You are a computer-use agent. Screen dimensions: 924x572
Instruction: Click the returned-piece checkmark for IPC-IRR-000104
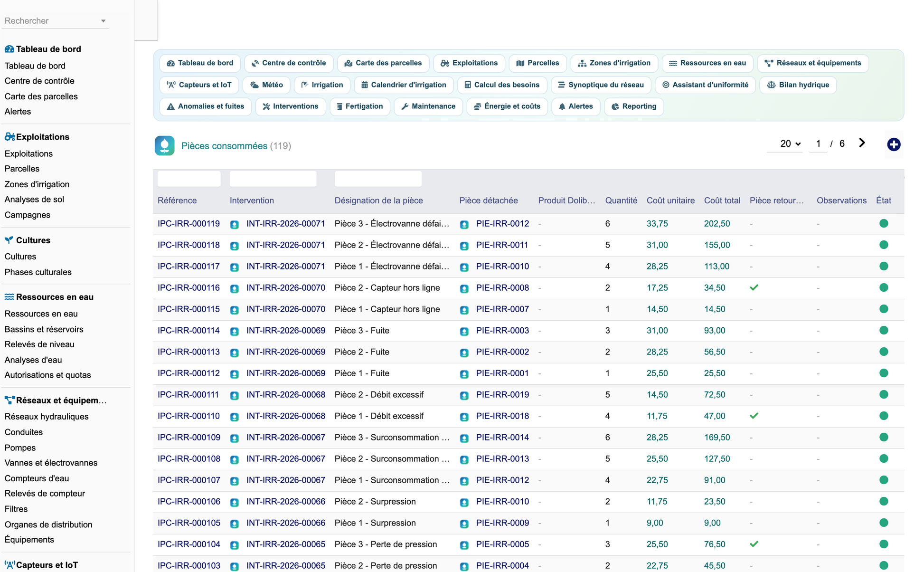(754, 544)
